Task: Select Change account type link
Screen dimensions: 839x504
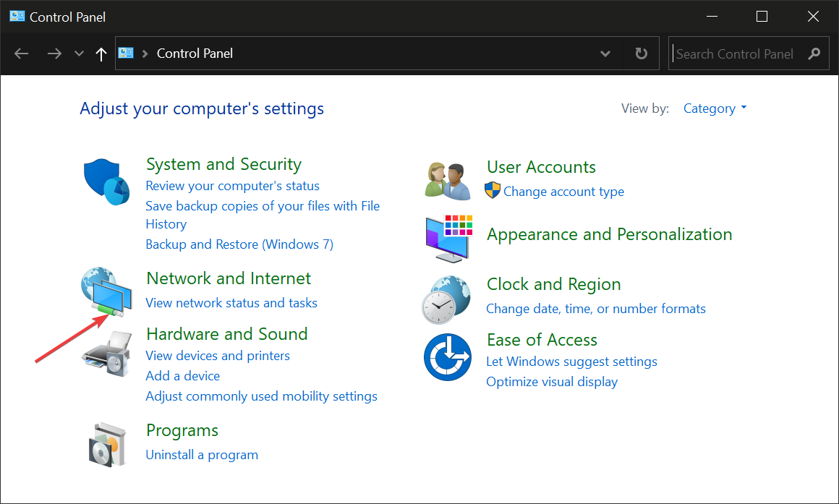Action: pos(563,192)
